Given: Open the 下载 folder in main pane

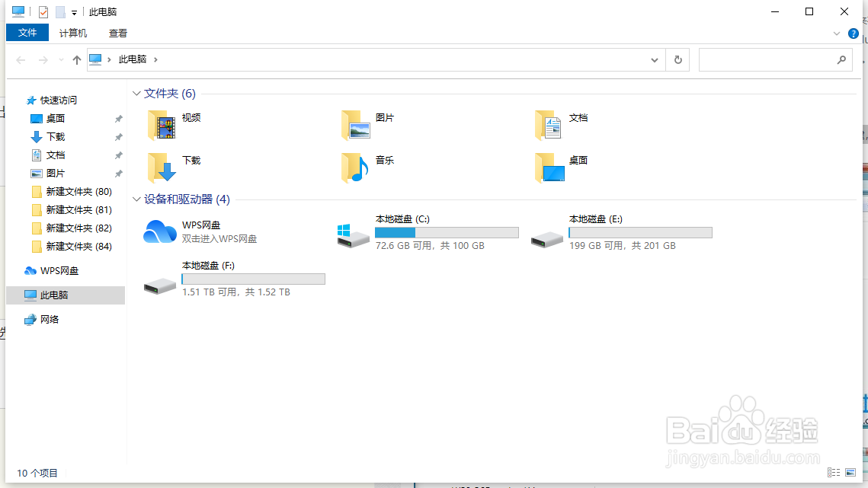Looking at the screenshot, I should point(162,167).
